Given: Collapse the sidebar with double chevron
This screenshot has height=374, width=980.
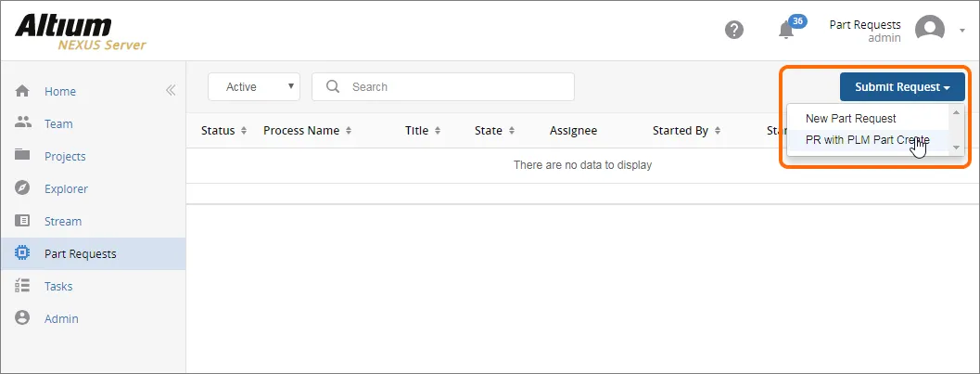Looking at the screenshot, I should (x=170, y=91).
